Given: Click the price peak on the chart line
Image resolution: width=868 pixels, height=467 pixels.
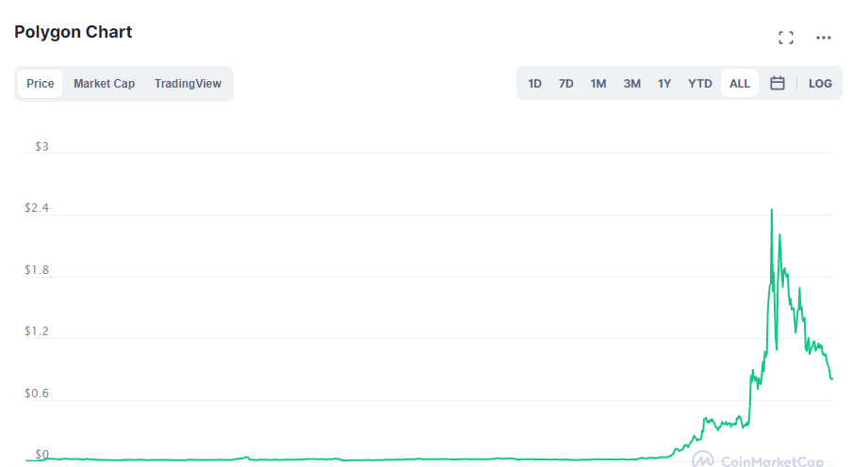Looking at the screenshot, I should click(772, 210).
